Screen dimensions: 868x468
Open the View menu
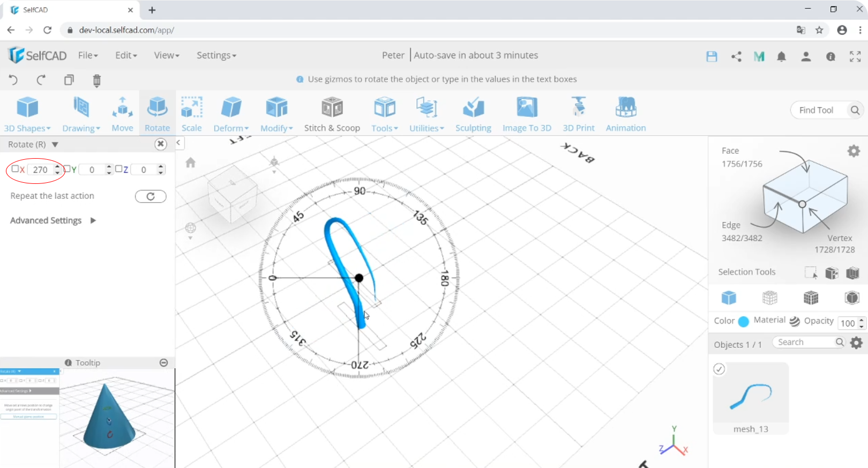click(x=167, y=55)
